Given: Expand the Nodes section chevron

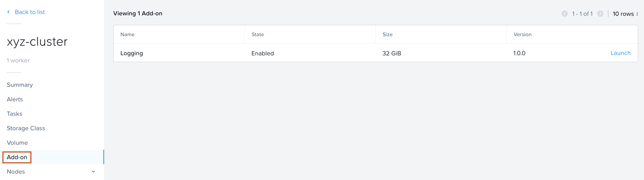Looking at the screenshot, I should tap(93, 172).
